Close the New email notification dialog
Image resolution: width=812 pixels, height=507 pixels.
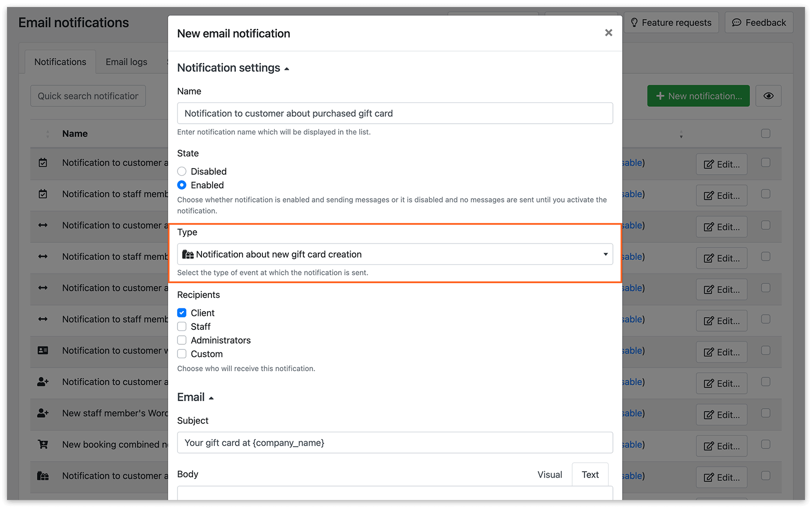(609, 32)
